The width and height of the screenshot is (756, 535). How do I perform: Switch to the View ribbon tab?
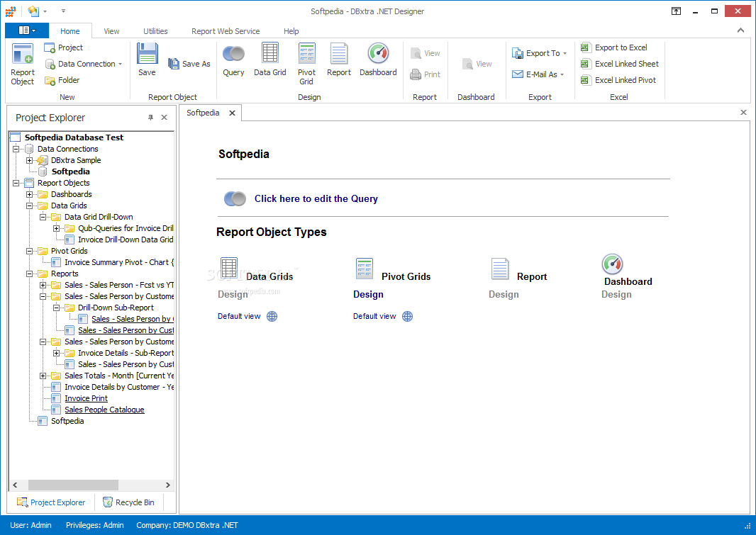click(111, 31)
